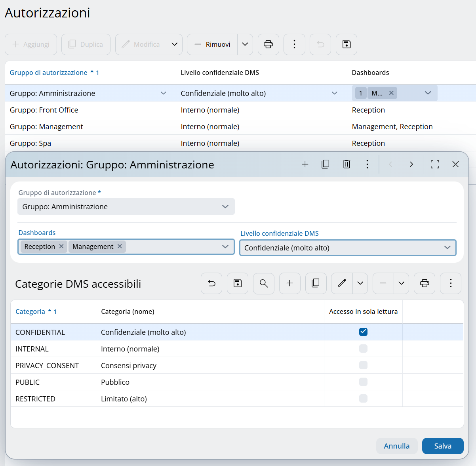476x466 pixels.
Task: Click the pencil edit icon in DMS toolbar
Action: coord(342,283)
